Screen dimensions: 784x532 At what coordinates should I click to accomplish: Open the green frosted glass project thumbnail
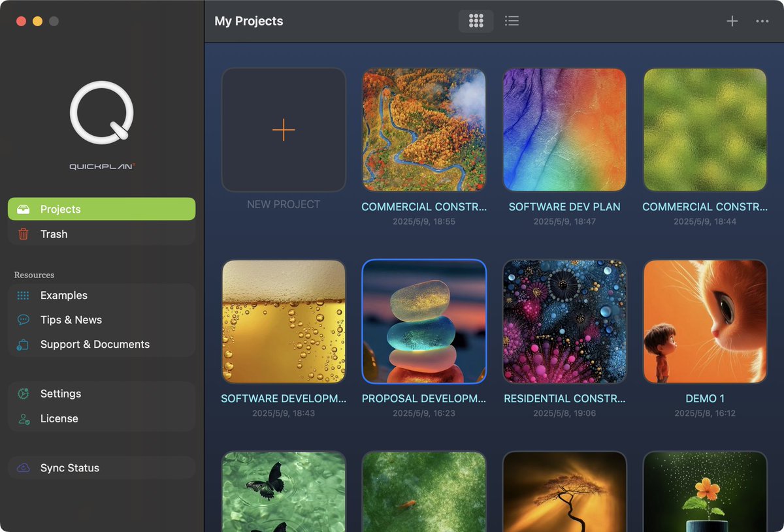pyautogui.click(x=705, y=130)
